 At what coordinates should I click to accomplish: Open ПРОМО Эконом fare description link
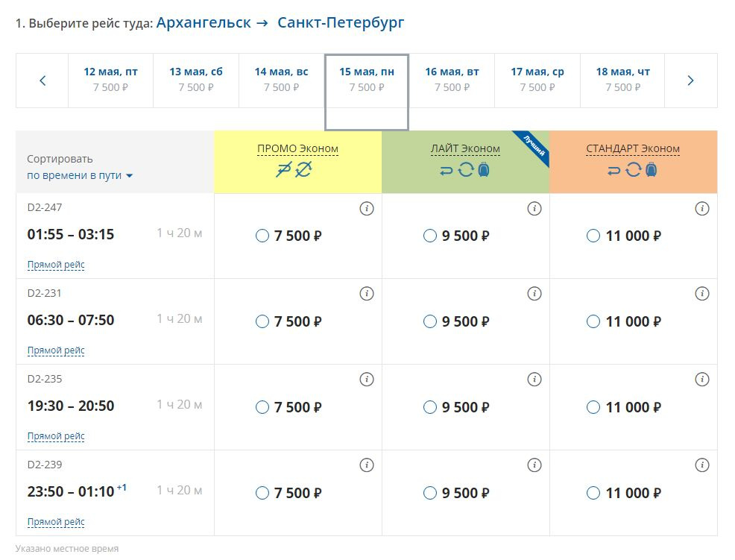point(297,148)
